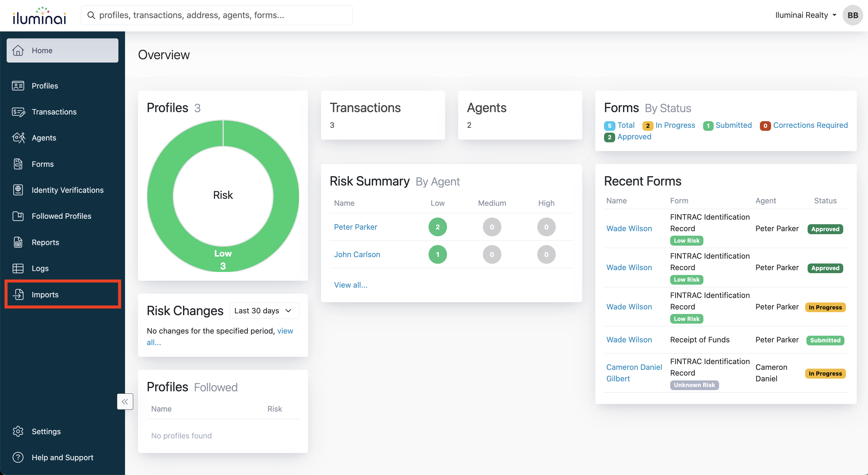This screenshot has width=868, height=475.
Task: Open Identity Verifications icon in sidebar
Action: click(18, 190)
